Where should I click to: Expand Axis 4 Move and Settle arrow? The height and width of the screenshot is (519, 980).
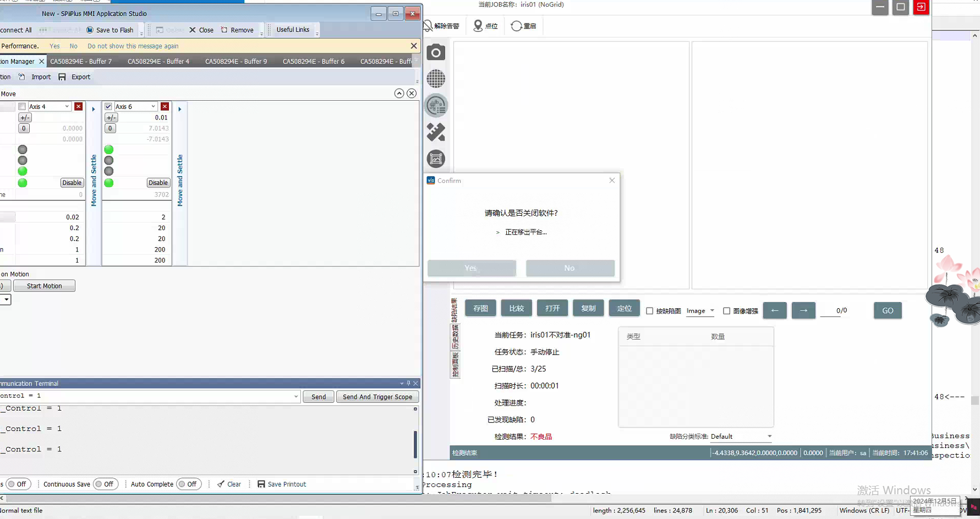94,109
